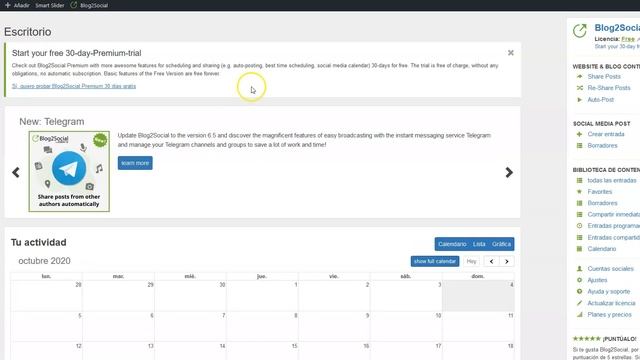Open Cuentas sociales in sidebar
Screen dimensions: 640x360
[x=610, y=269]
